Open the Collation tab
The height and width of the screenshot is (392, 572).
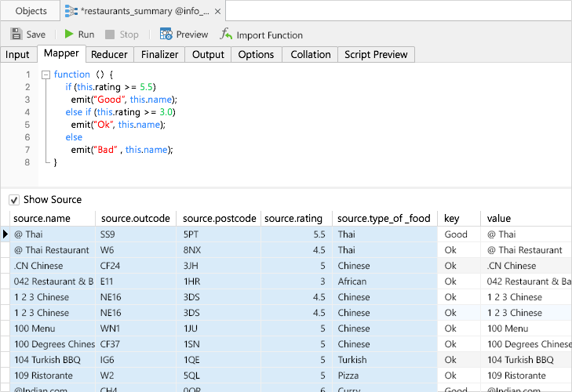311,54
